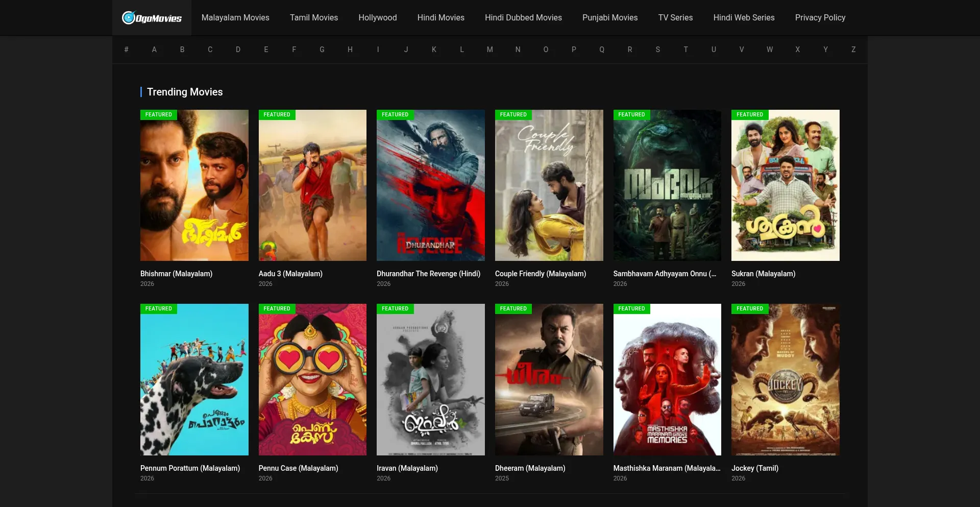Filter movies by letter H

(x=350, y=50)
